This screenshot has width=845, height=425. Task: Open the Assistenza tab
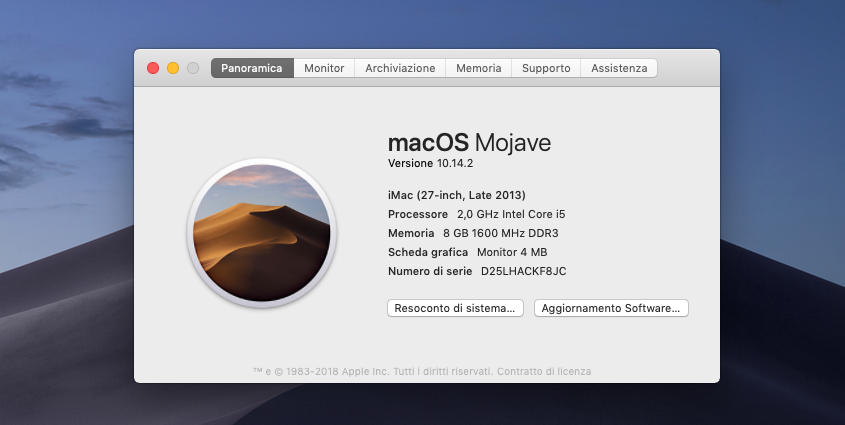pyautogui.click(x=619, y=68)
